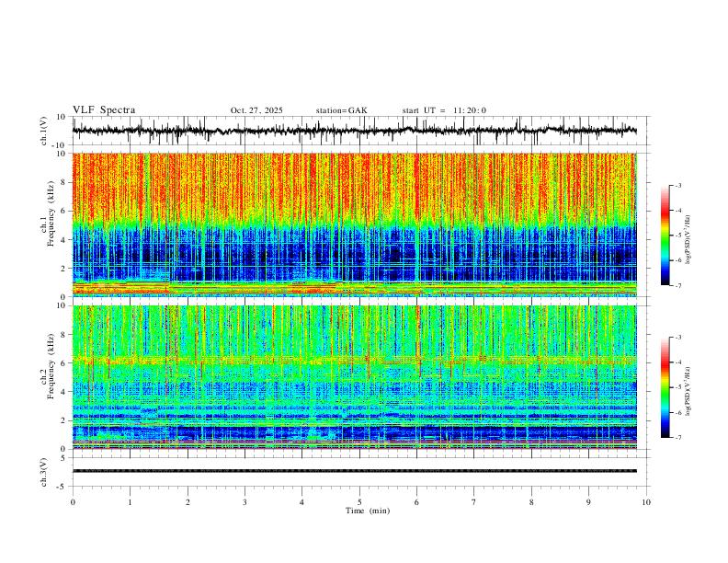Click time axis tick label "8"
This screenshot has height=563, width=728.
point(531,502)
